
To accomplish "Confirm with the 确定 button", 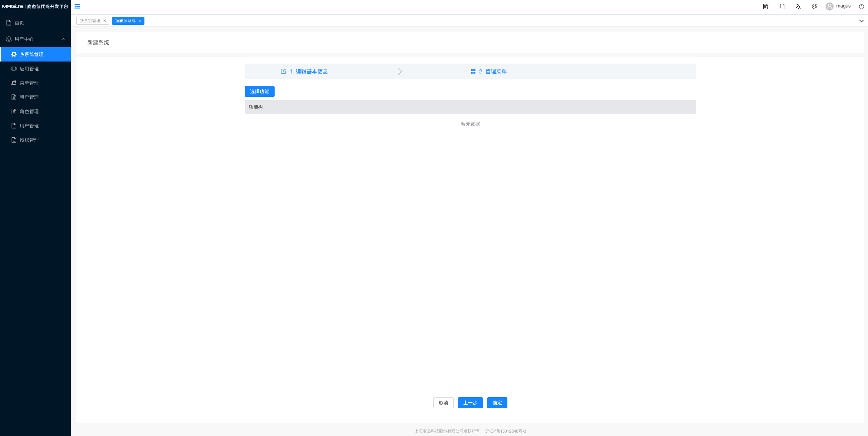I will point(497,403).
